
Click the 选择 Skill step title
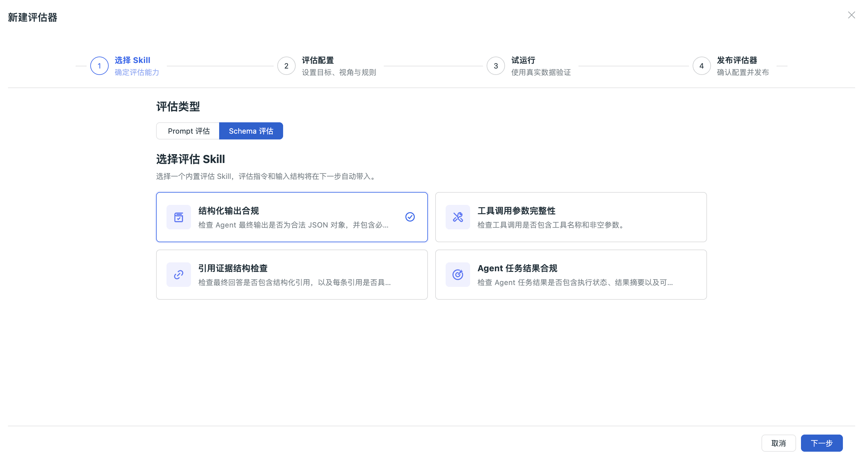(x=133, y=60)
